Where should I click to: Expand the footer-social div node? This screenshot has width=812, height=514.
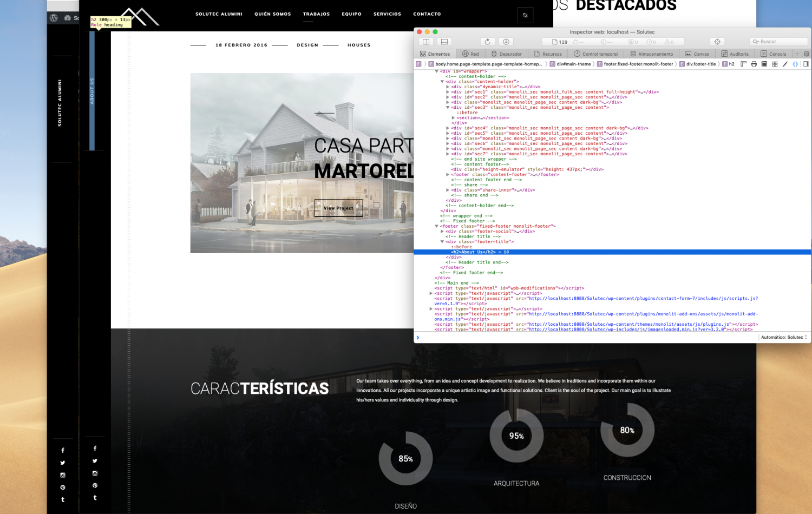442,232
